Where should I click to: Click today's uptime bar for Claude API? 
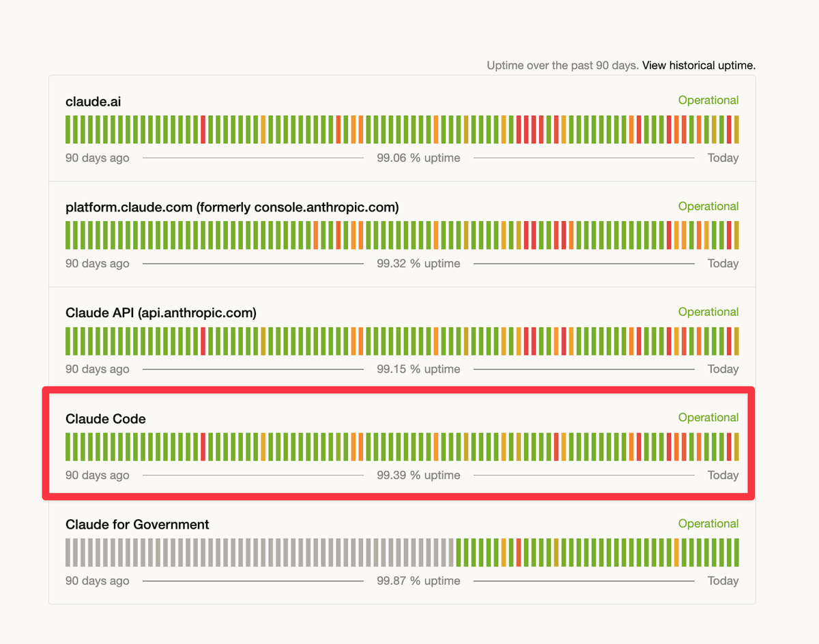736,341
